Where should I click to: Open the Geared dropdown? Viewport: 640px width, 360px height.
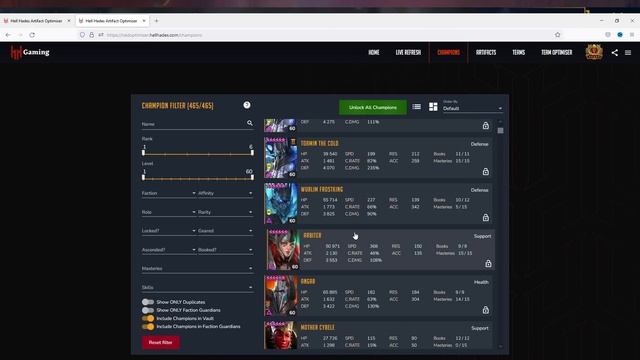tap(225, 231)
